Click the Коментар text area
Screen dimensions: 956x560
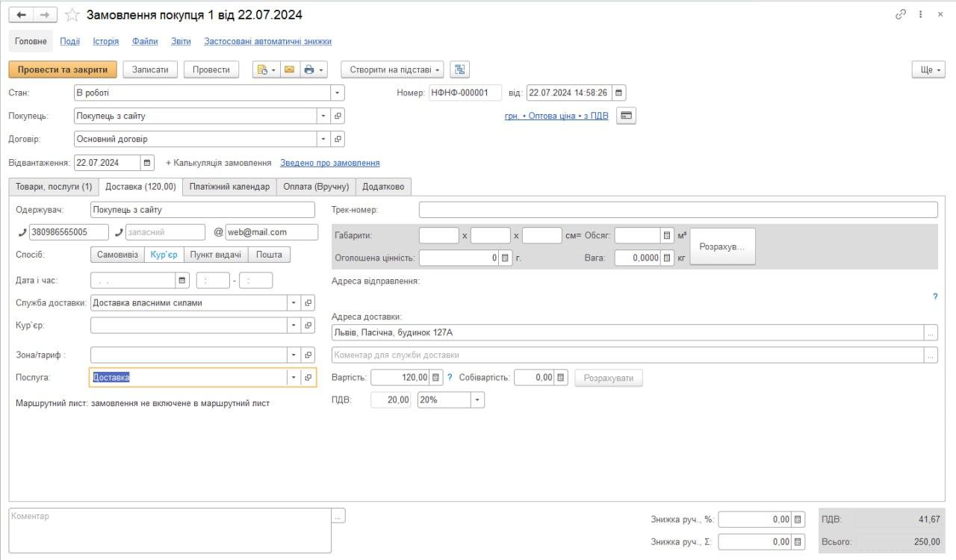(x=170, y=530)
